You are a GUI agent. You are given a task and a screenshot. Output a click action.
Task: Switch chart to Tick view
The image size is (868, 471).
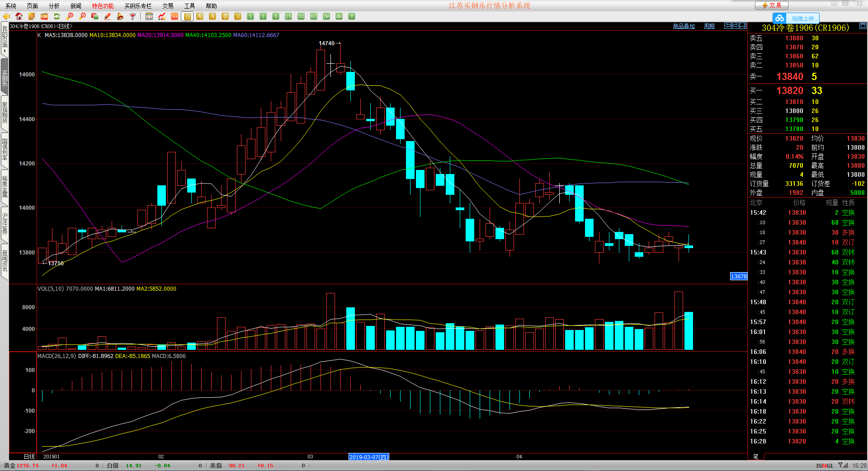click(175, 17)
